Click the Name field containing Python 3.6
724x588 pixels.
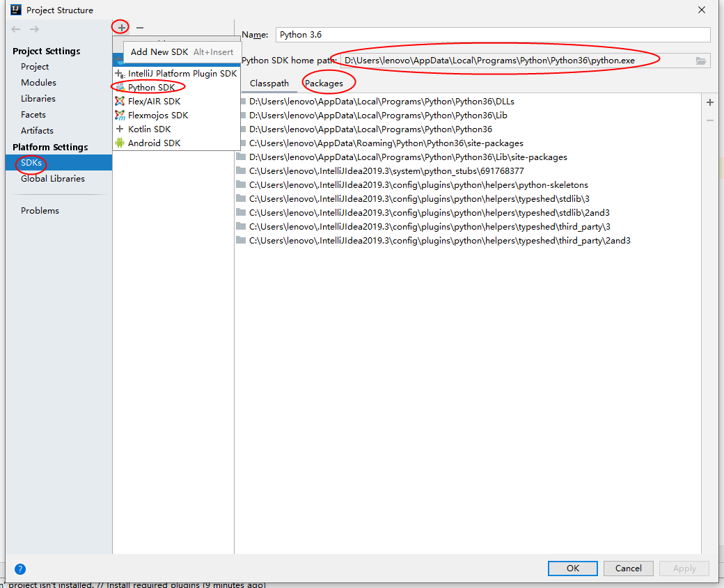492,35
